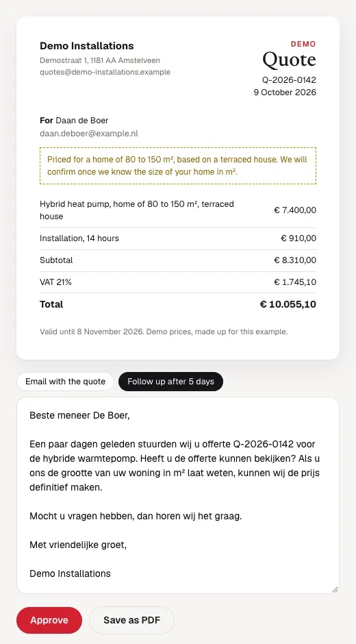Click the Total amount € 10.055,10
The height and width of the screenshot is (644, 356).
(x=288, y=304)
